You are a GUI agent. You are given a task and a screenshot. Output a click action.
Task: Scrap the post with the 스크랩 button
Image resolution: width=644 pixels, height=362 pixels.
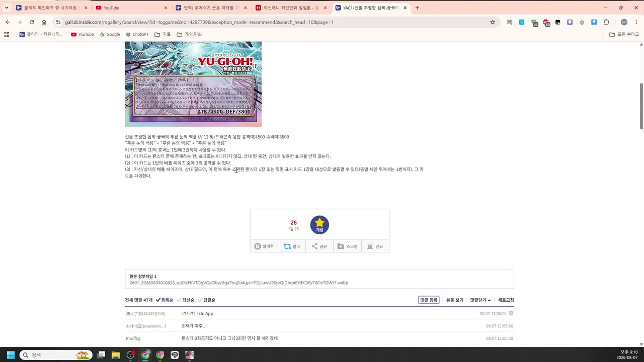click(x=347, y=246)
